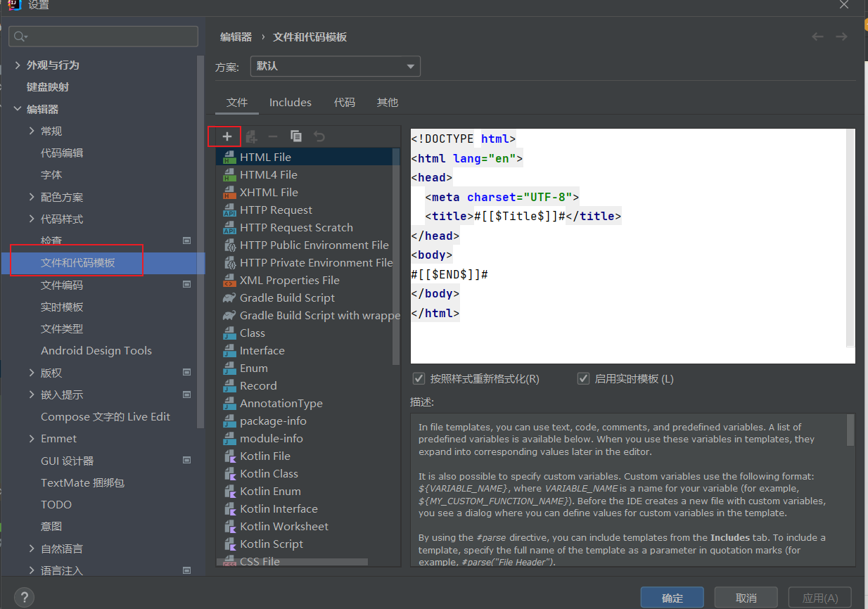Image resolution: width=868 pixels, height=609 pixels.
Task: Select the Gradle Build Script elephant icon
Action: point(229,297)
